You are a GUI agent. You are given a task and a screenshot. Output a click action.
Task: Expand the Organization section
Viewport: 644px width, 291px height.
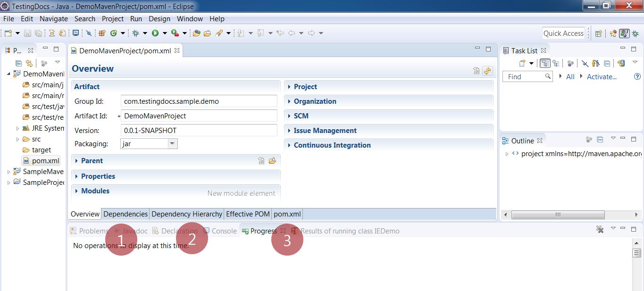pos(289,101)
